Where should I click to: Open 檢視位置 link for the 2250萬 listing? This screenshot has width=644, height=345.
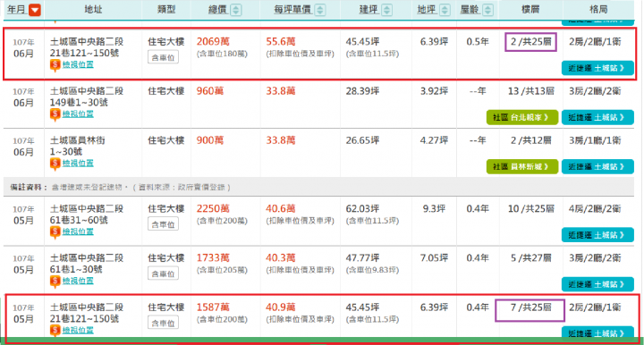tap(78, 231)
